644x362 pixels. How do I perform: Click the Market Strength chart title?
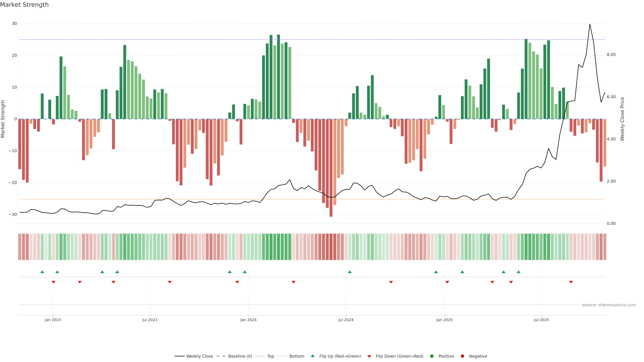(24, 5)
